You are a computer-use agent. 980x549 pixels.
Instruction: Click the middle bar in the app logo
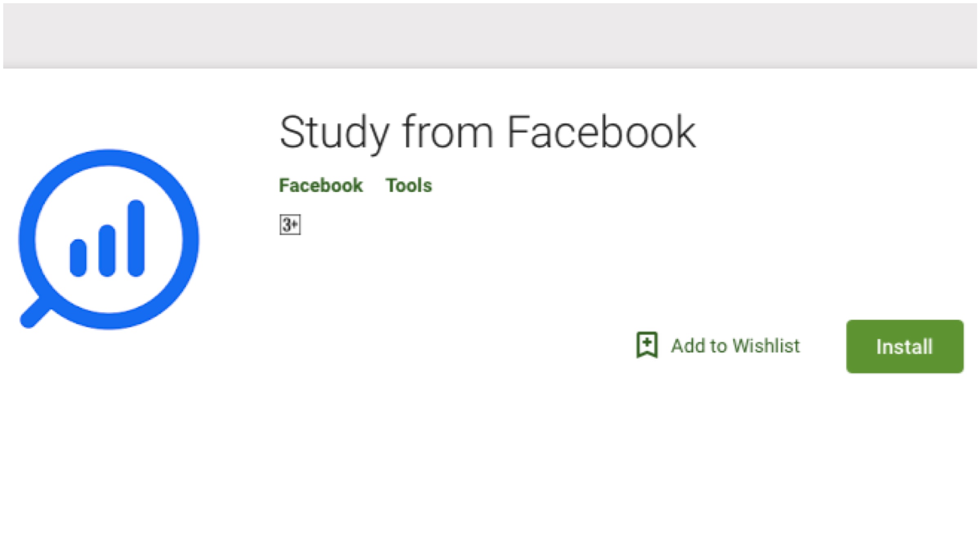[107, 251]
